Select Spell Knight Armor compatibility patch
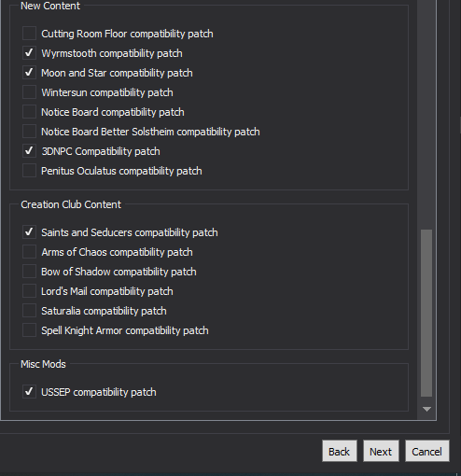The width and height of the screenshot is (461, 476). pos(29,330)
